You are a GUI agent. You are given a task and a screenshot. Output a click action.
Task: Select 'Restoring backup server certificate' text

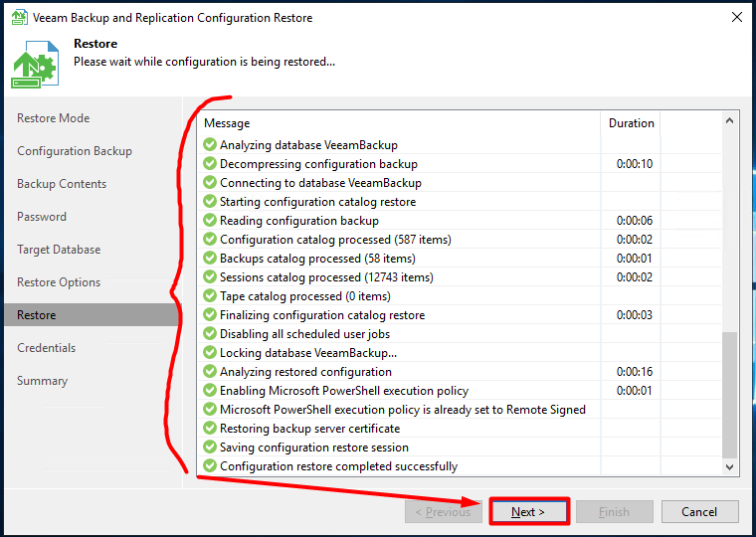click(x=310, y=429)
